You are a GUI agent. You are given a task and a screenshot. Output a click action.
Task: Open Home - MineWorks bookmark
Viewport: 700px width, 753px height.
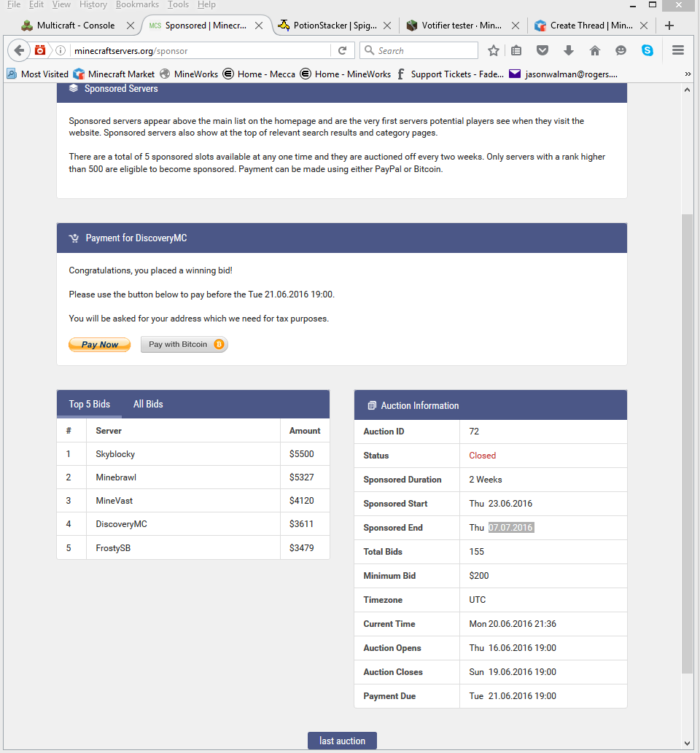[x=346, y=74]
